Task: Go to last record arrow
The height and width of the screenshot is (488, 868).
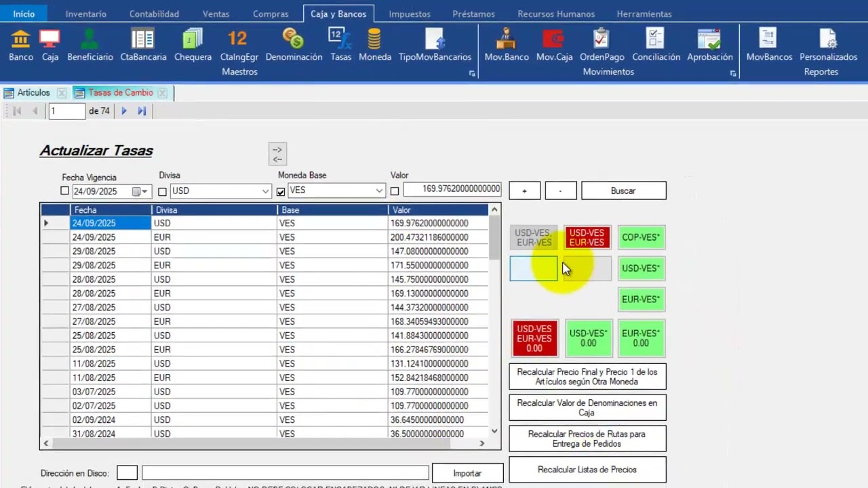Action: [142, 111]
